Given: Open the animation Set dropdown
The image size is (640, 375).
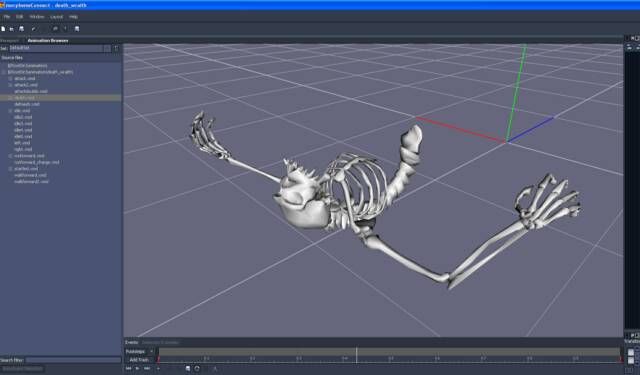Looking at the screenshot, I should tap(107, 48).
